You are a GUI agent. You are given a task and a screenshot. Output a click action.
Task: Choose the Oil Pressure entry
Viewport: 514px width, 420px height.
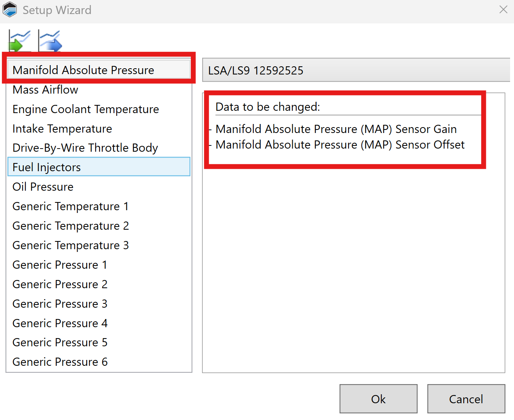(43, 187)
